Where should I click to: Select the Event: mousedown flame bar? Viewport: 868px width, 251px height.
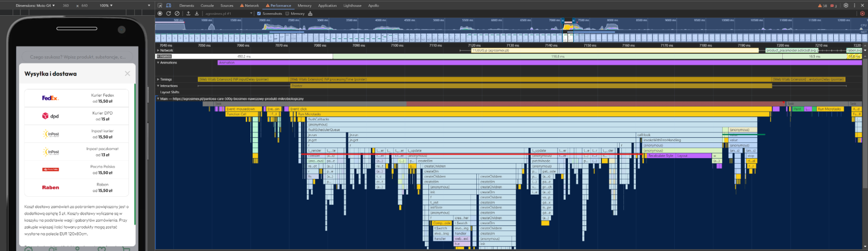(x=244, y=109)
